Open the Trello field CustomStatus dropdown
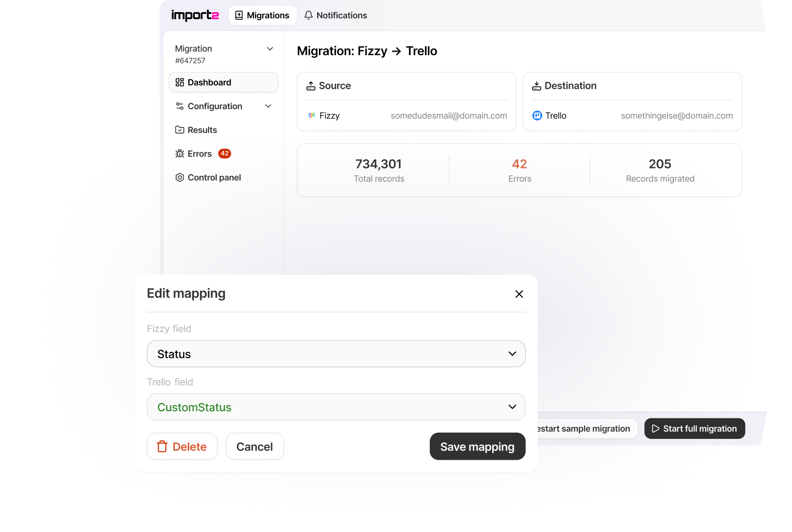Image resolution: width=792 pixels, height=532 pixels. 336,407
